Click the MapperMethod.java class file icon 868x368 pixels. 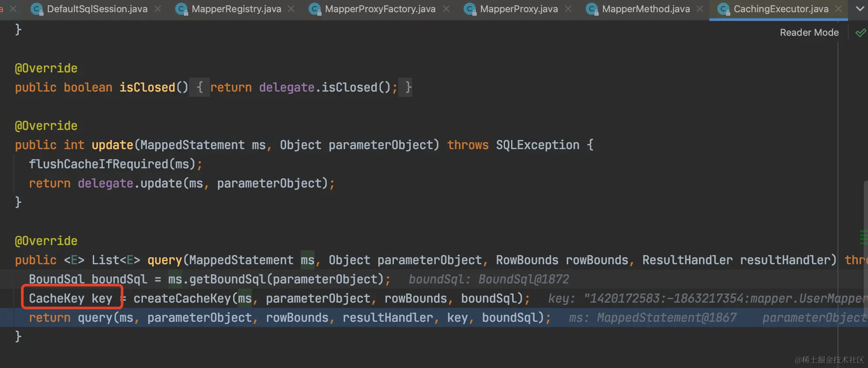tap(592, 9)
